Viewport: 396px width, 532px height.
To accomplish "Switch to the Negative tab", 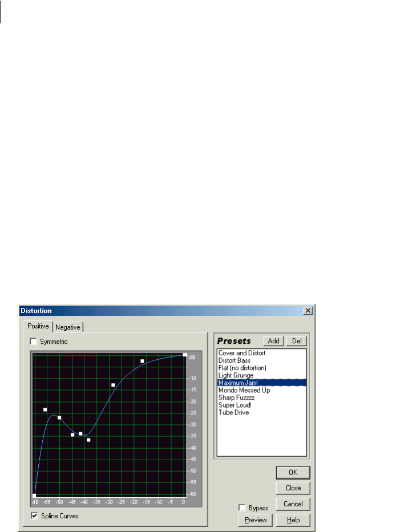I will tap(67, 327).
